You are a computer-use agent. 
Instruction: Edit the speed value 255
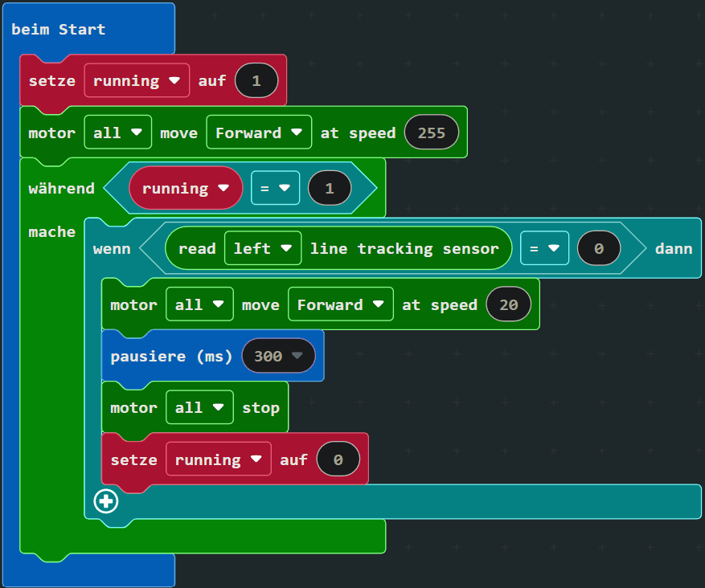(432, 133)
